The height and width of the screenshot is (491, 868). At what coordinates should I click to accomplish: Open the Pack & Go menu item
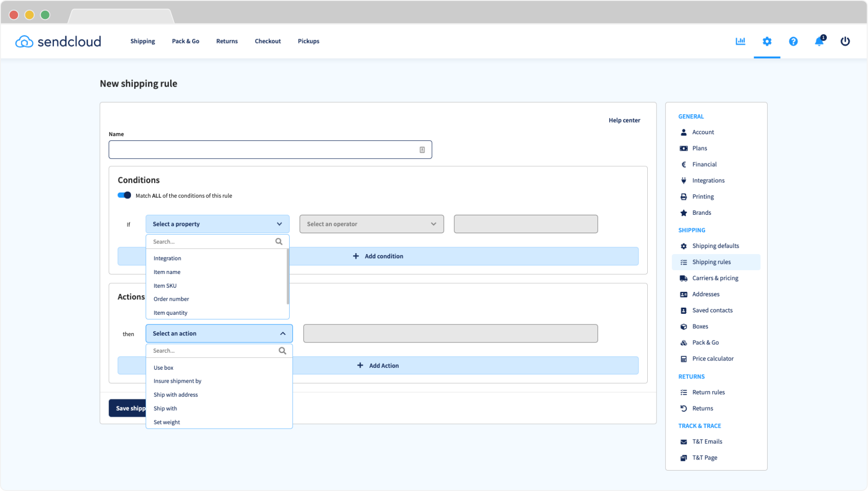tap(185, 41)
